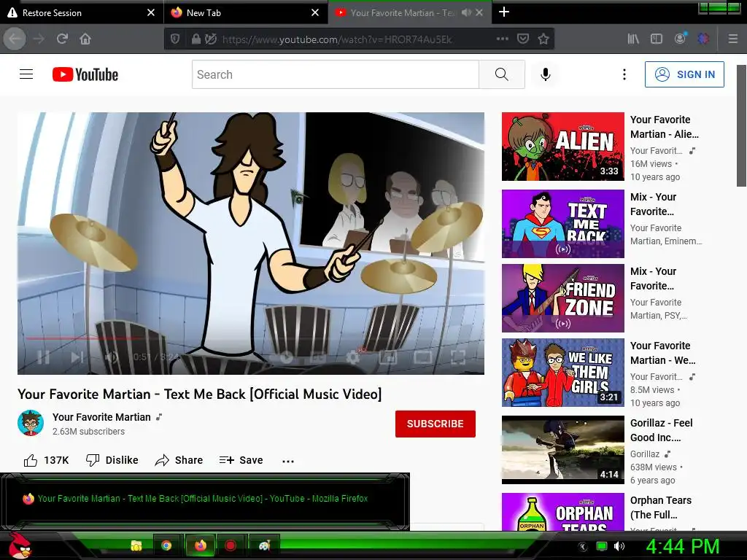The image size is (747, 560).
Task: Subscribe to Your Favorite Martian channel
Action: click(435, 424)
